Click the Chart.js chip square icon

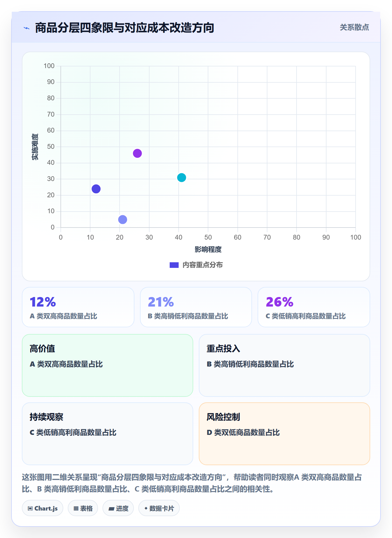click(30, 508)
